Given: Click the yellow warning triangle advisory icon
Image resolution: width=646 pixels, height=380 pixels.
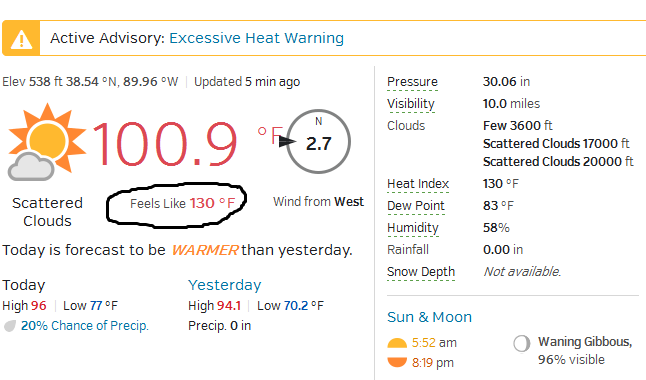Looking at the screenshot, I should click(x=21, y=38).
